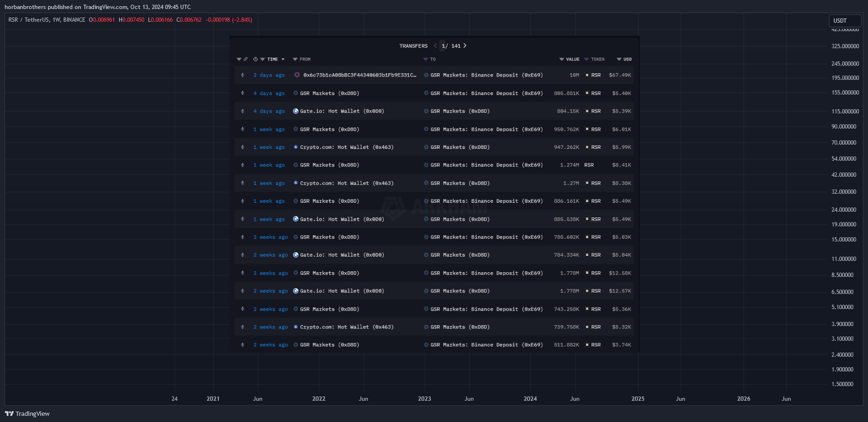This screenshot has height=422, width=868.
Task: Click the value 886.161K
Action: [x=567, y=201]
